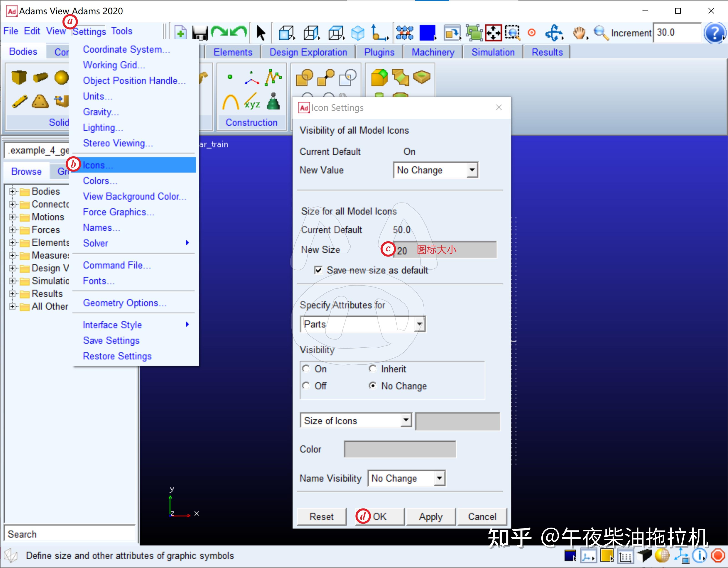Screen dimensions: 728x568
Task: Create a sphere solid from the ribbon
Action: point(62,78)
